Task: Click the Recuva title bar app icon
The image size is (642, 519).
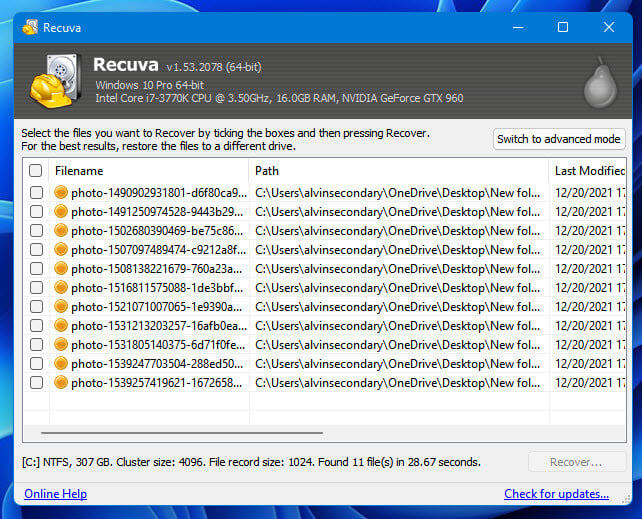Action: 30,27
